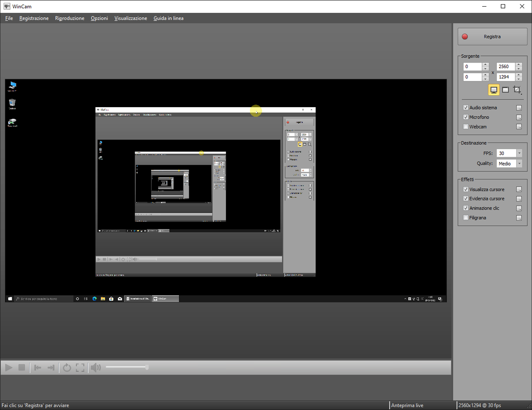Screen dimensions: 532x410
Task: Click the volume slider handle
Action: click(x=147, y=367)
